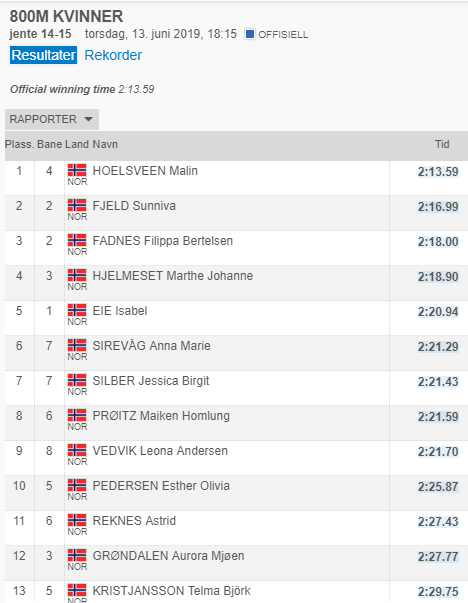Screen dimensions: 468x603
Task: Click Norwegian flag beside FJELD Sunniva
Action: tap(77, 205)
